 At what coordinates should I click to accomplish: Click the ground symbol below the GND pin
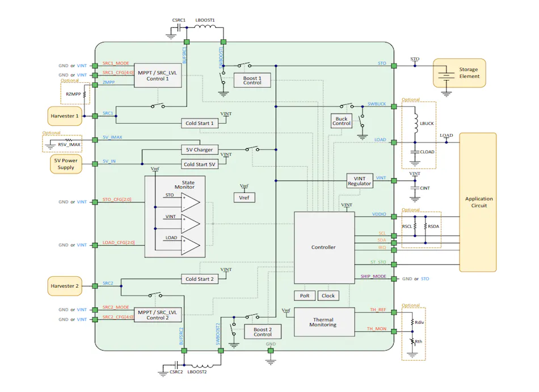(x=271, y=361)
